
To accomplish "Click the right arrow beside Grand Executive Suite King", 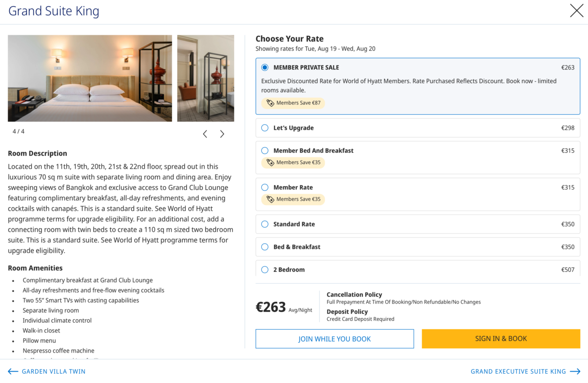I will (575, 372).
